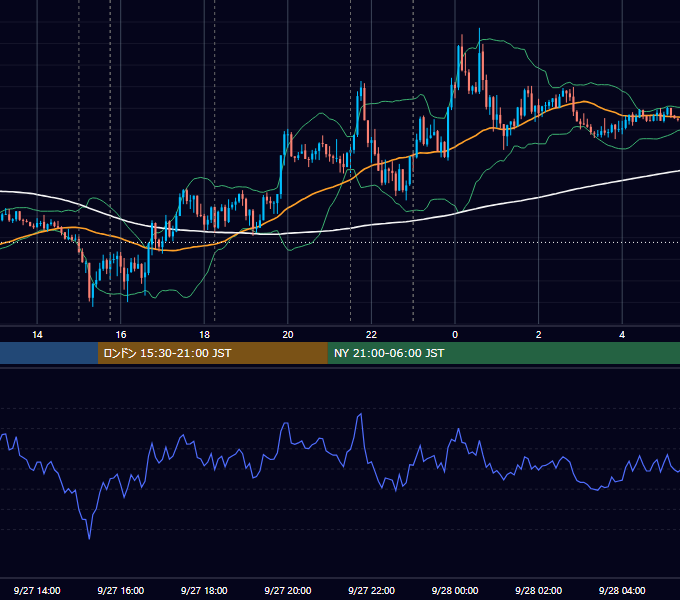Click hour label 20 on price chart axis
Viewport: 680px width, 600px height.
288,334
